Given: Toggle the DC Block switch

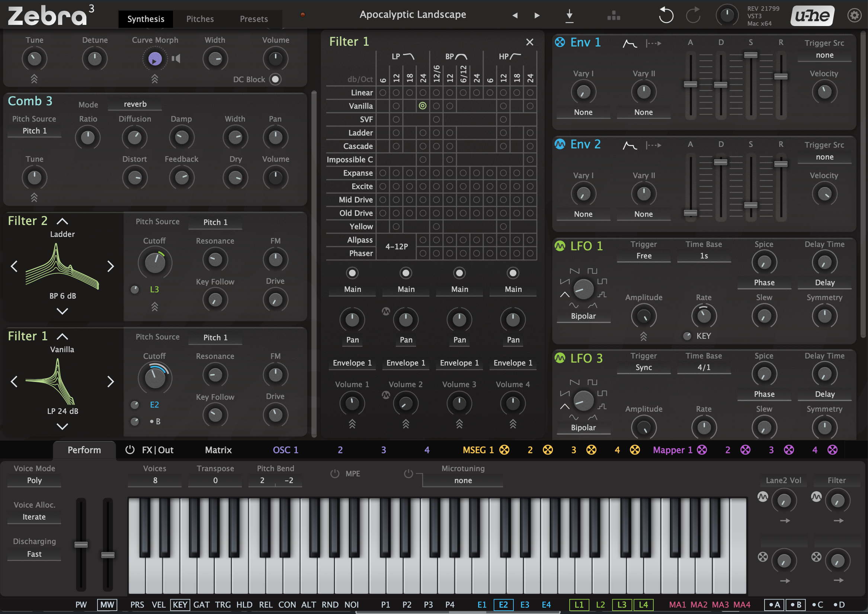Looking at the screenshot, I should click(x=275, y=79).
